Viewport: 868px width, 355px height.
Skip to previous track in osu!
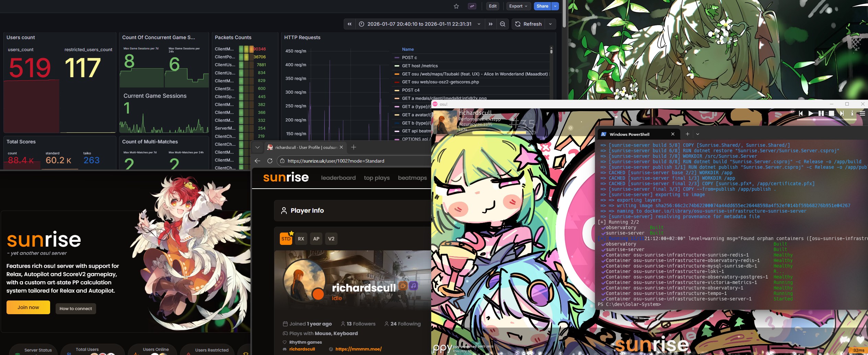coord(801,113)
